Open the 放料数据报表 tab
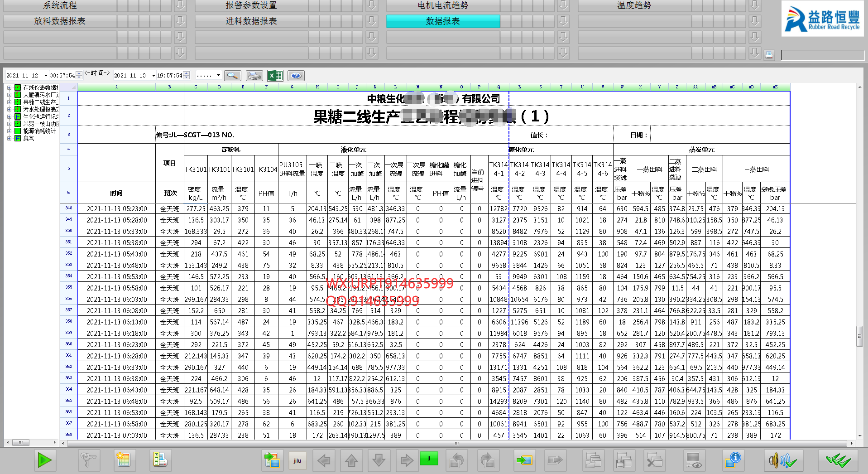The height and width of the screenshot is (474, 868). pyautogui.click(x=60, y=21)
